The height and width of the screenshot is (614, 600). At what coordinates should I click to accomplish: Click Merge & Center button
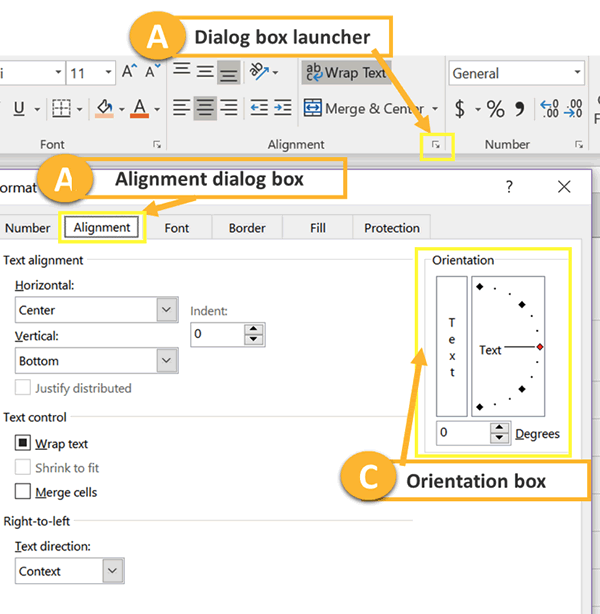click(363, 108)
